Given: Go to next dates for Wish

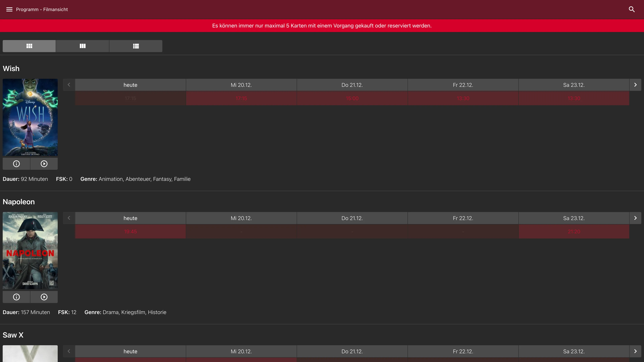Looking at the screenshot, I should [635, 85].
